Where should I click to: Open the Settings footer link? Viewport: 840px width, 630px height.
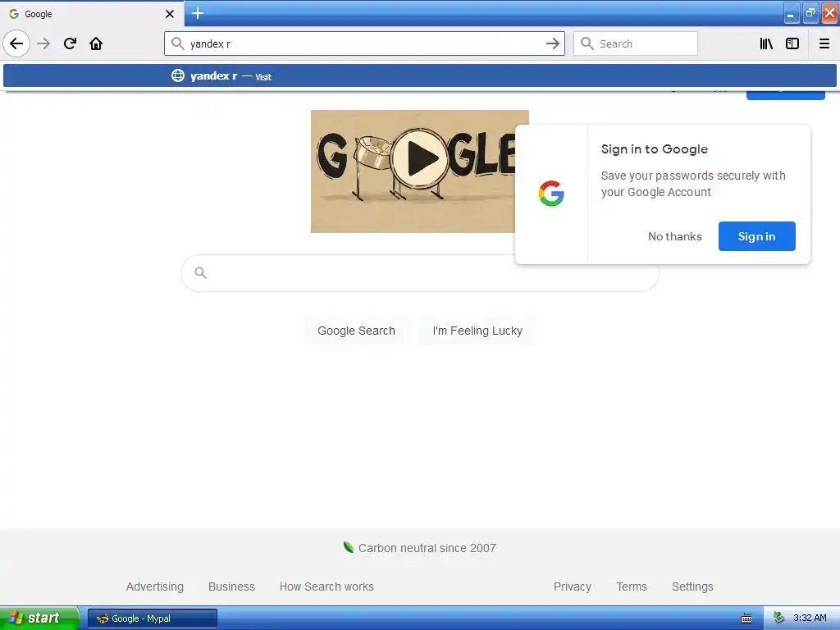pyautogui.click(x=692, y=587)
